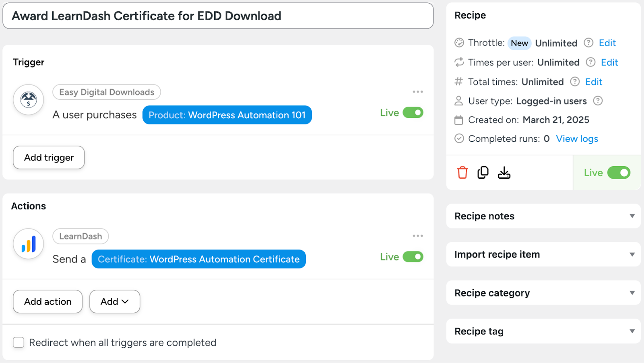
Task: Toggle the LearnDash action Live switch
Action: [x=413, y=257]
